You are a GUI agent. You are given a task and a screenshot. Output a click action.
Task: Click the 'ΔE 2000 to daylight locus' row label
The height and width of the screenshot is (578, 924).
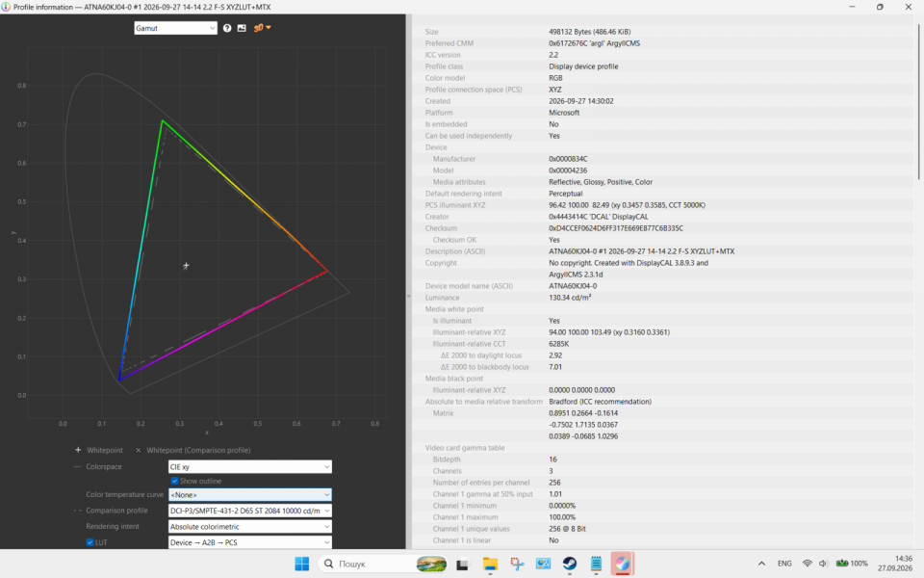(484, 355)
